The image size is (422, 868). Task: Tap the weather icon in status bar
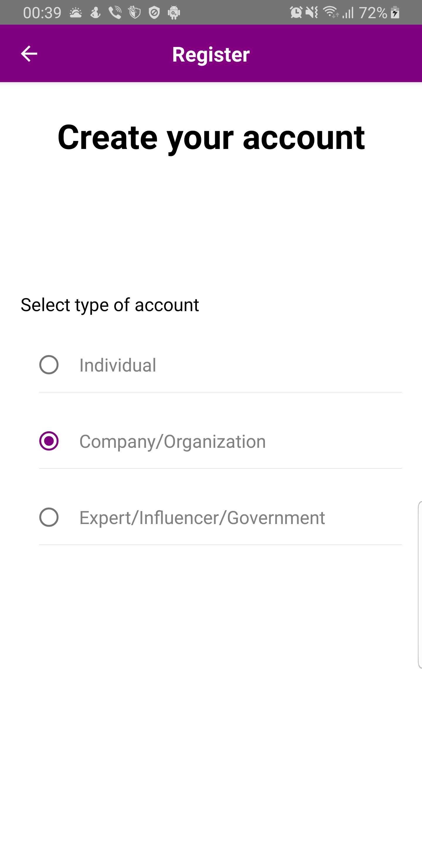pos(76,13)
